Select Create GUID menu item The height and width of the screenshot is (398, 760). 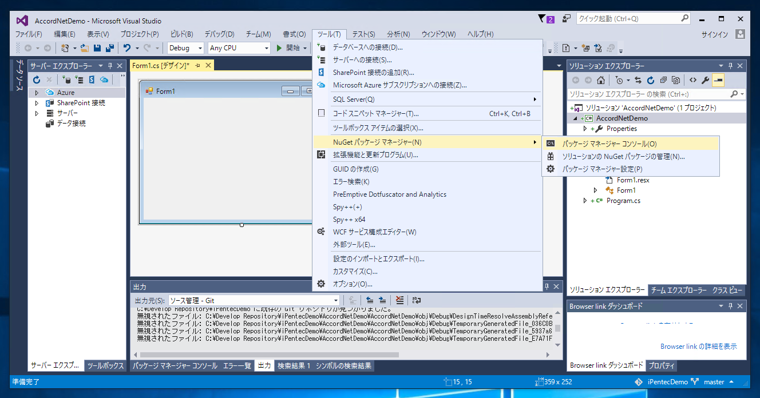pos(427,169)
